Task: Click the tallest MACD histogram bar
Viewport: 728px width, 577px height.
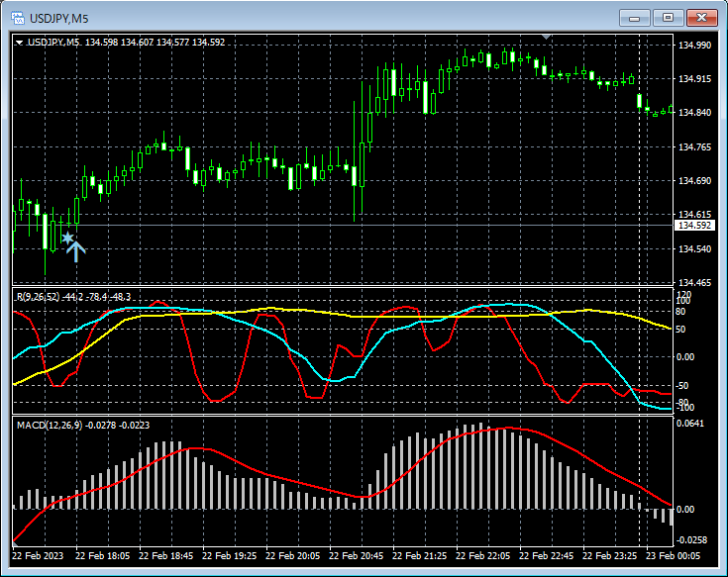Action: tap(481, 466)
